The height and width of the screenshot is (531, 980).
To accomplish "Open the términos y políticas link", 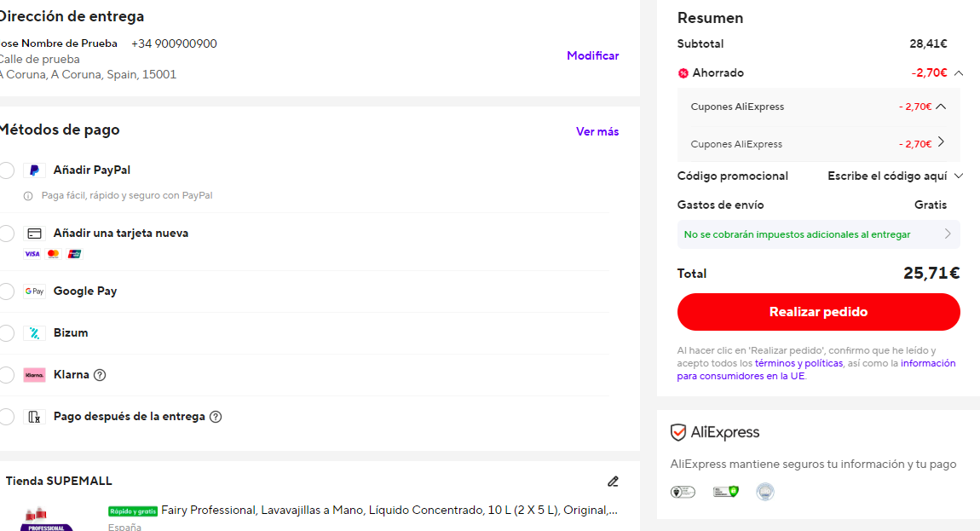I will coord(798,363).
